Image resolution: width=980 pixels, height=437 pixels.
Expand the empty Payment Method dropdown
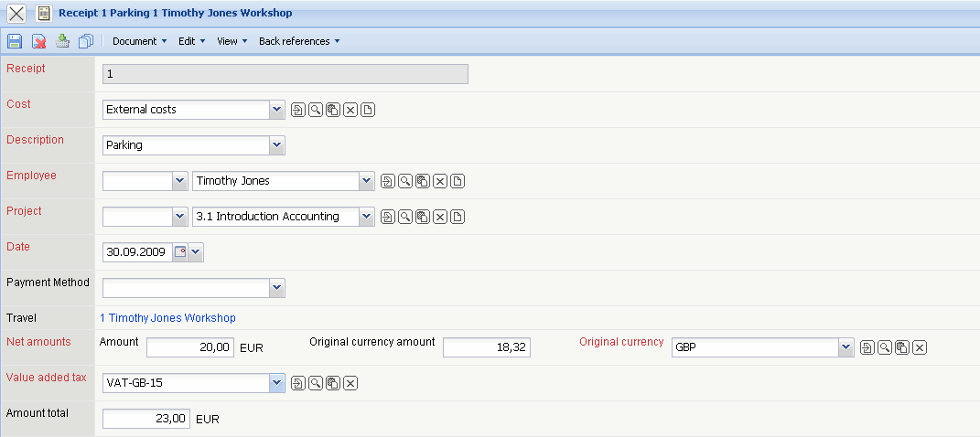coord(277,288)
